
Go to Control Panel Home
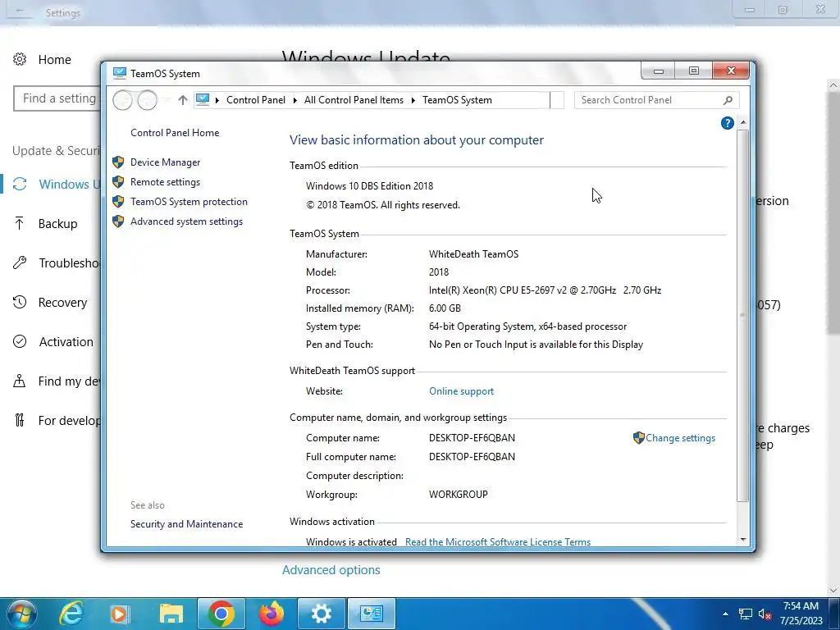(x=175, y=133)
